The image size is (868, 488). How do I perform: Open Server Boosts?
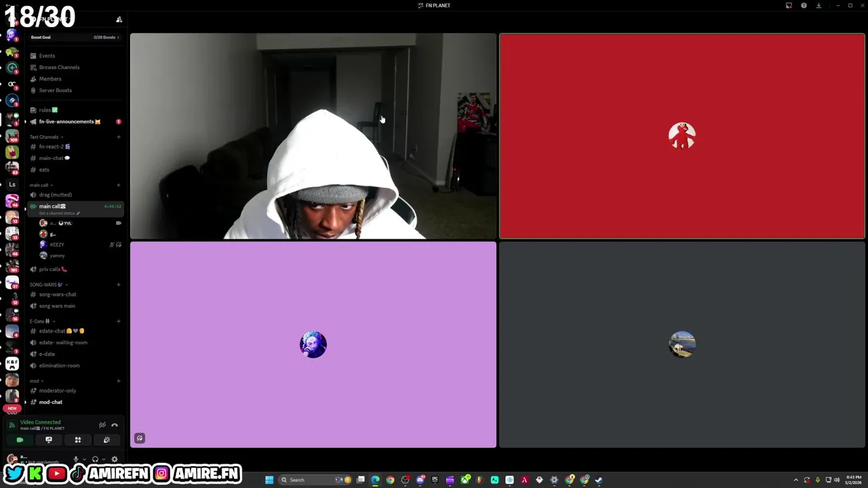[x=75, y=90]
